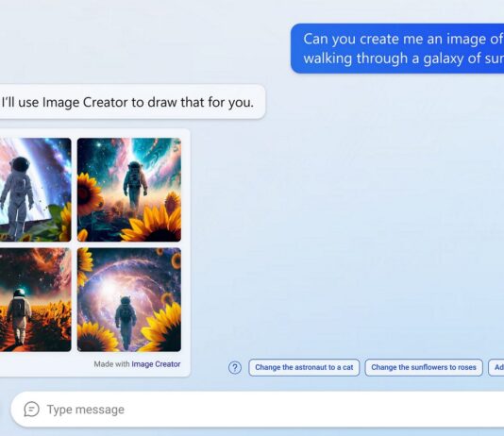Screen dimensions: 504x436
Task: Open the astronaut under teal and pink nebula image
Action: pos(129,190)
